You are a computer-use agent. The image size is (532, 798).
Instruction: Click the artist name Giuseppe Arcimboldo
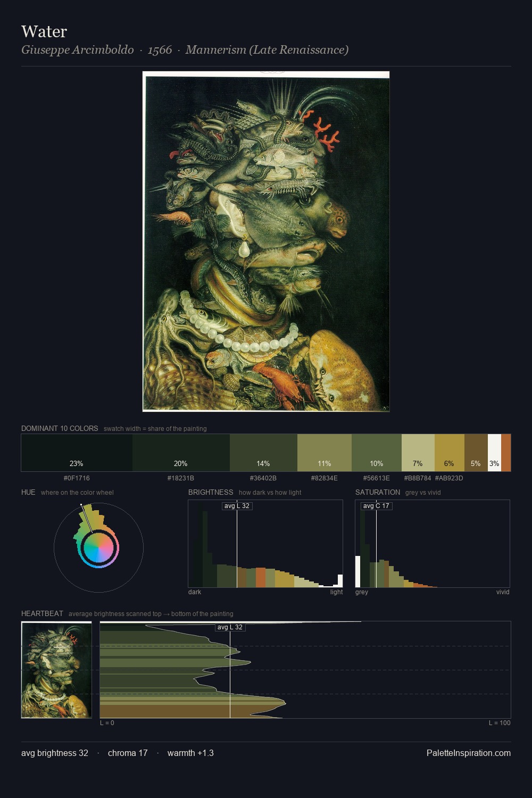coord(78,50)
